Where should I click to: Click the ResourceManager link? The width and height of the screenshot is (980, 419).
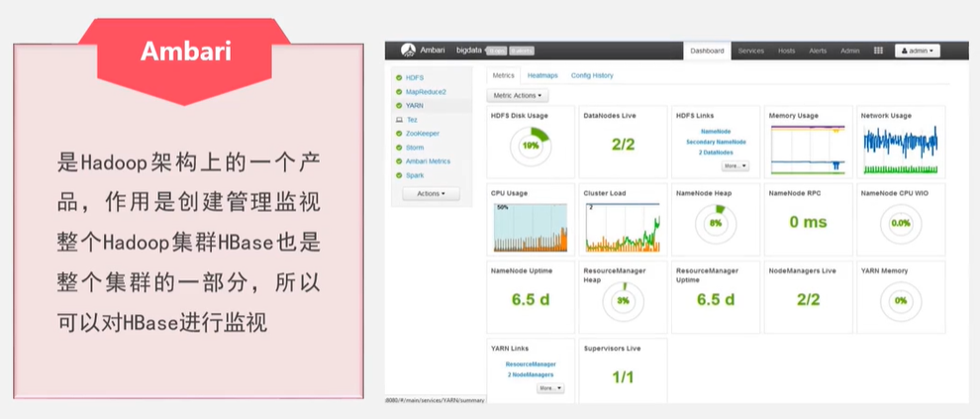pos(531,364)
